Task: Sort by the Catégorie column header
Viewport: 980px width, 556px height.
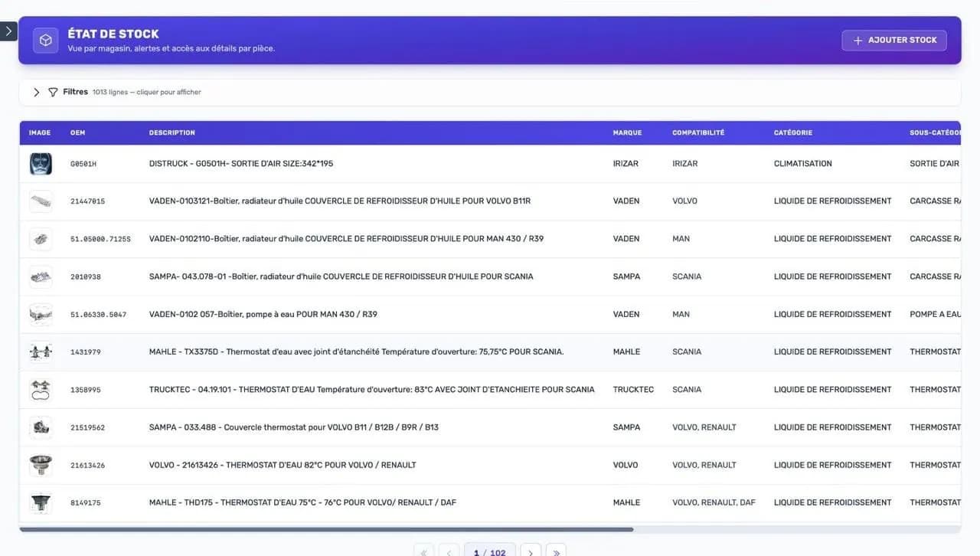Action: coord(793,132)
